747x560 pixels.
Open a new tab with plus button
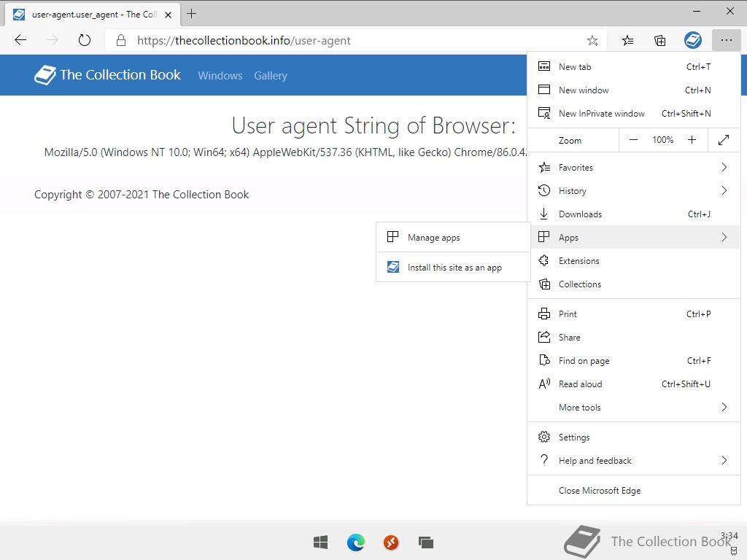tap(192, 14)
